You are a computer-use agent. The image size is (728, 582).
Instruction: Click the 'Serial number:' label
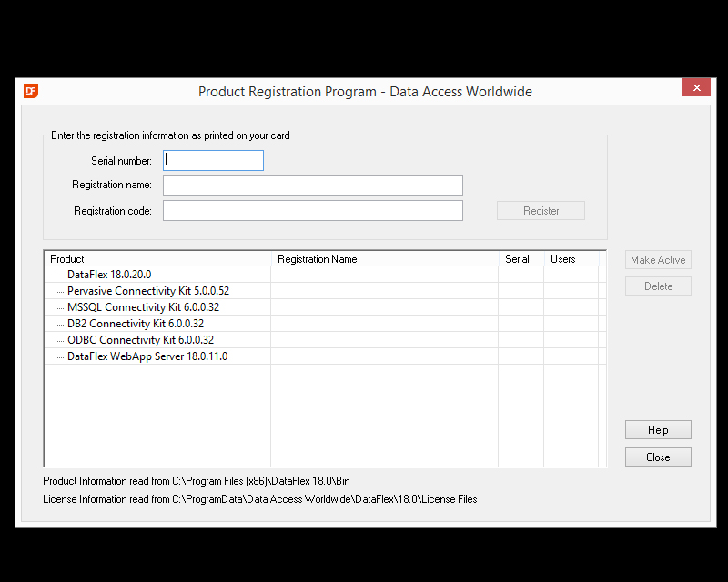pyautogui.click(x=121, y=161)
